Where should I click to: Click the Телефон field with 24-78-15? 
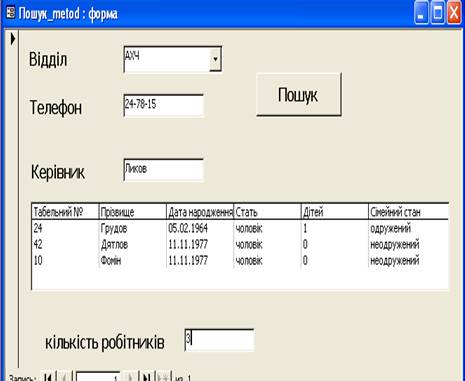[163, 105]
